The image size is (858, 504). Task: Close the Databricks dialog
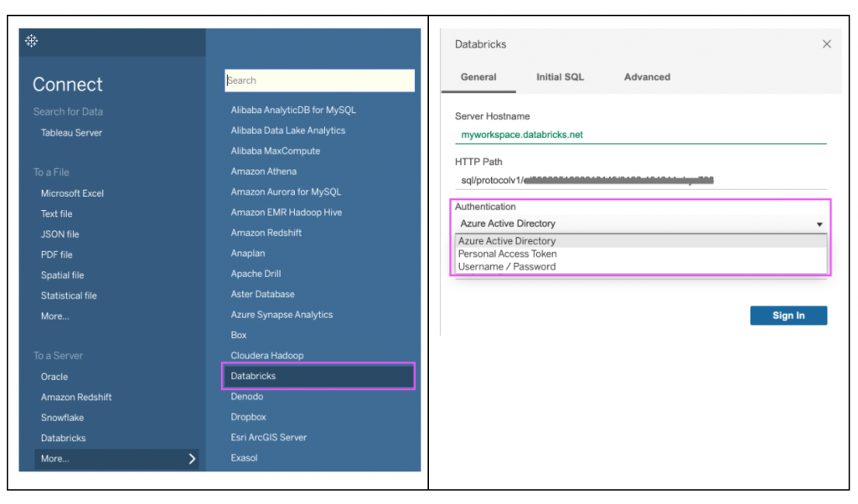click(826, 44)
